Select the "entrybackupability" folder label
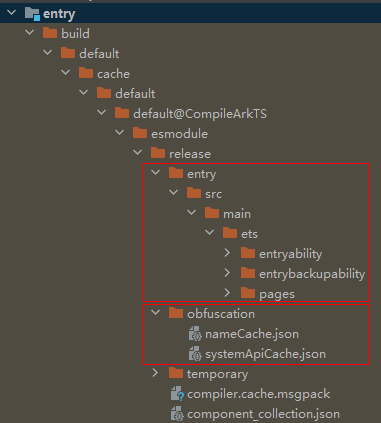The width and height of the screenshot is (381, 423). (x=312, y=274)
